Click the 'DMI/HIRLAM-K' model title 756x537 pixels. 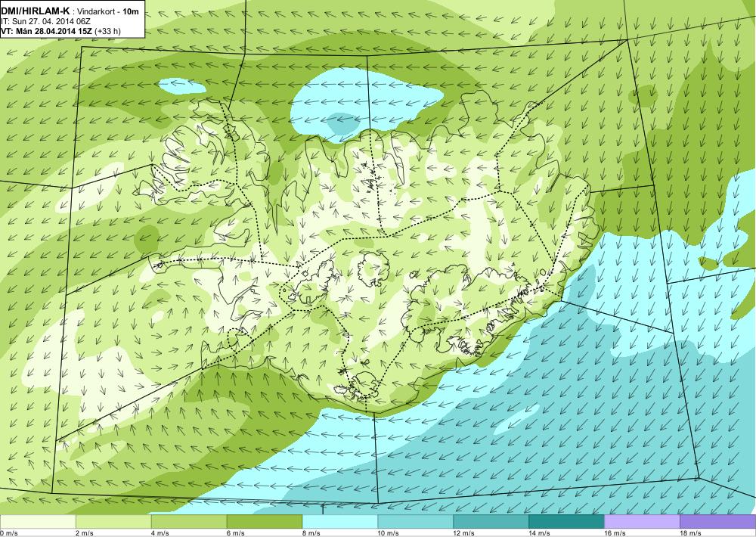[36, 11]
